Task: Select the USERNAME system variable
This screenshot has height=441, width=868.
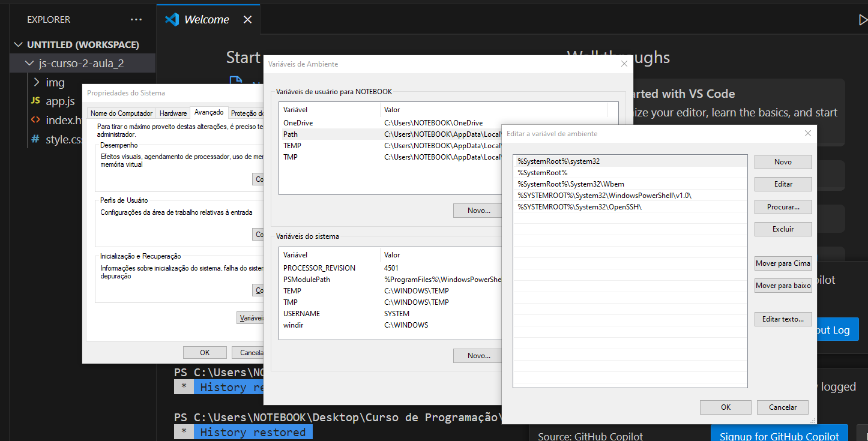Action: point(390,314)
